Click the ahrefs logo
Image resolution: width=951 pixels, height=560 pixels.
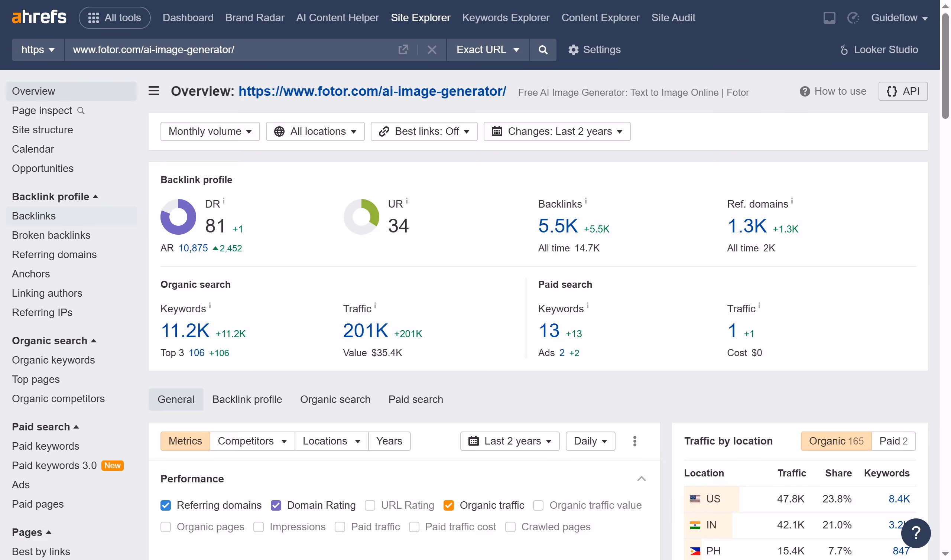[39, 17]
